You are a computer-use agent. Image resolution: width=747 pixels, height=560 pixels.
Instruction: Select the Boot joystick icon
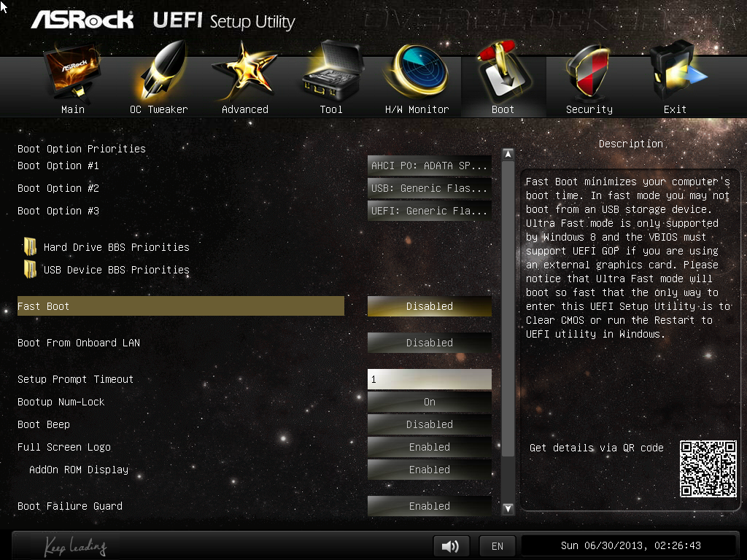pos(503,71)
